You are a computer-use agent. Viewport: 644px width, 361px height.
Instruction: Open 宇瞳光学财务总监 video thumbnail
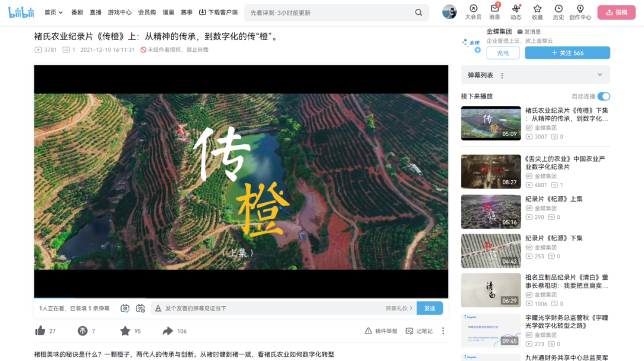(491, 331)
